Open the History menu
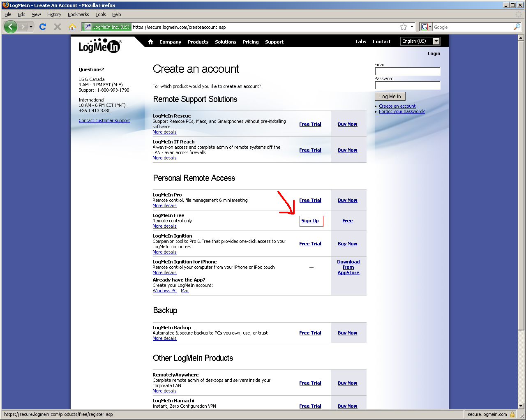Image resolution: width=526 pixels, height=420 pixels. click(x=54, y=14)
